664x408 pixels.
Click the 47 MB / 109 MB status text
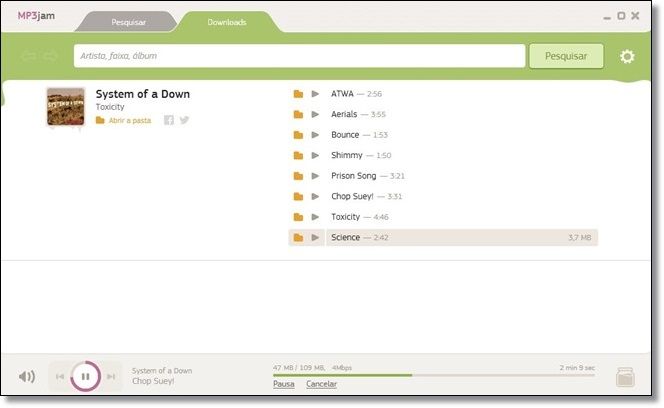point(299,368)
